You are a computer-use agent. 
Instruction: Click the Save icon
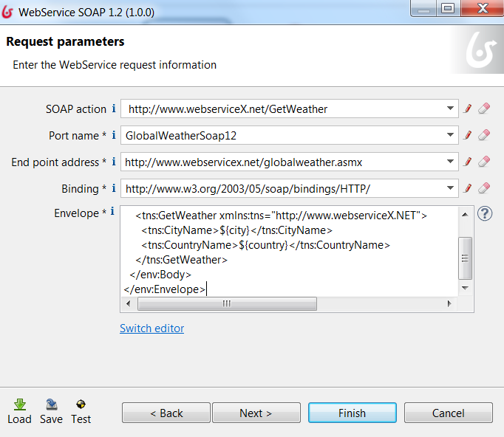[52, 405]
